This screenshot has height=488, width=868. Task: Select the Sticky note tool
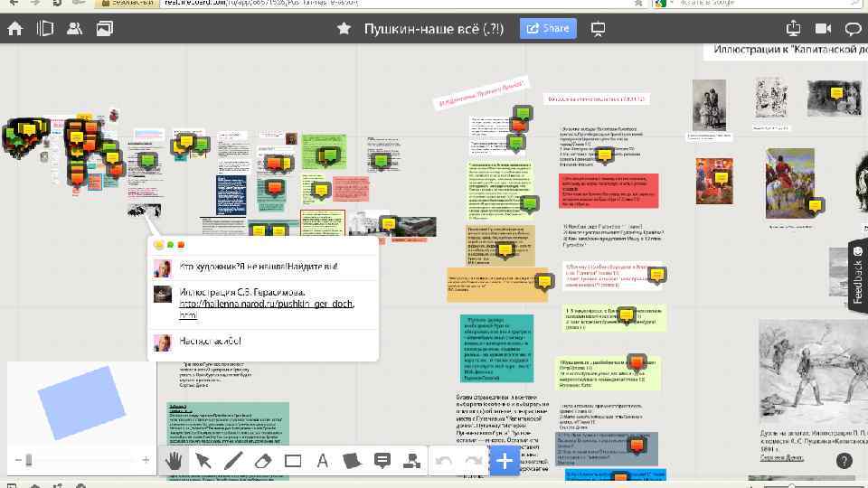[352, 460]
